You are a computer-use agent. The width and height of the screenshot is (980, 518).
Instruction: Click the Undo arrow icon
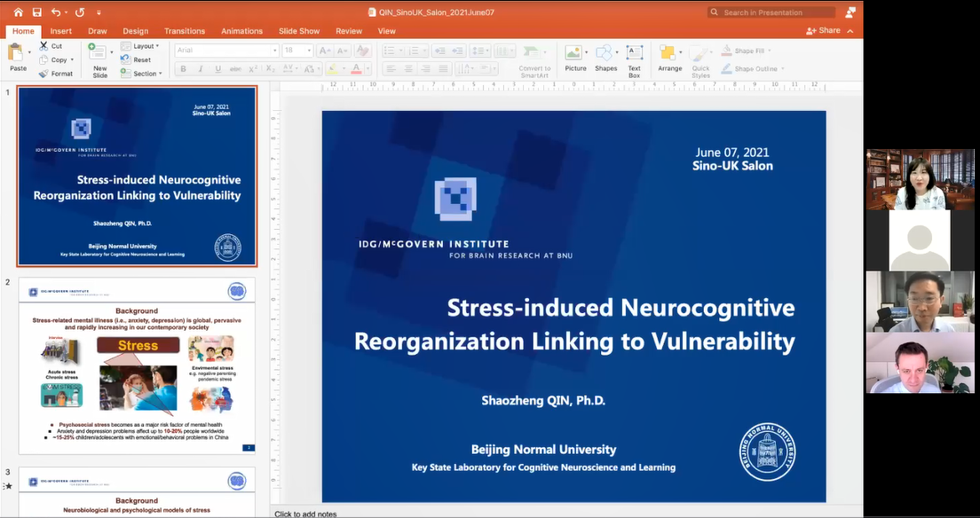pyautogui.click(x=57, y=12)
